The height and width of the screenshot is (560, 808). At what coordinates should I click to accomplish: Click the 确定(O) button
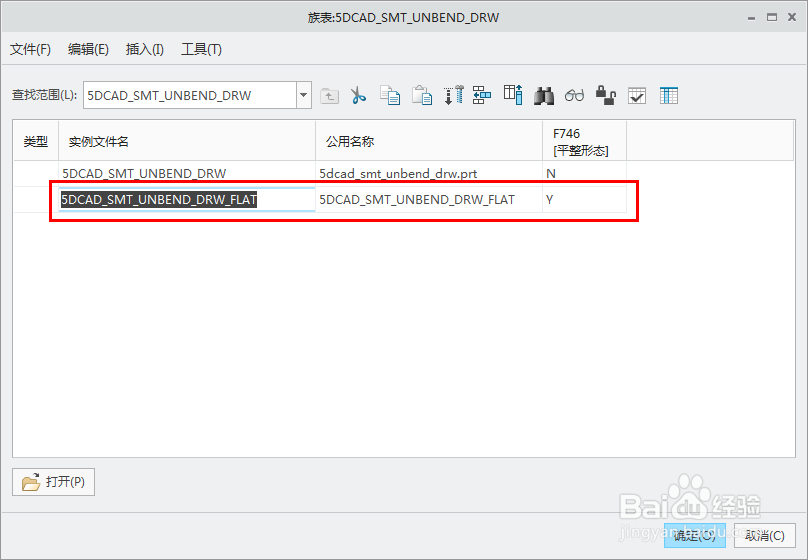click(x=695, y=536)
